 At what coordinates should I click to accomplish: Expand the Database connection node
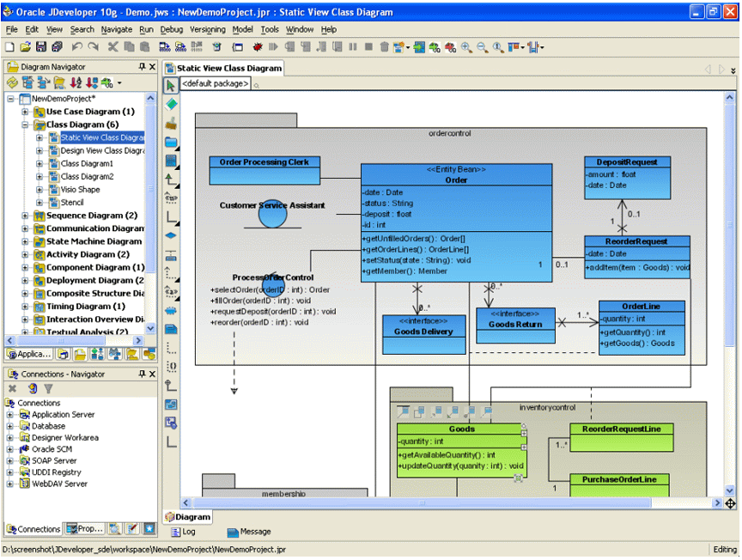[x=10, y=427]
